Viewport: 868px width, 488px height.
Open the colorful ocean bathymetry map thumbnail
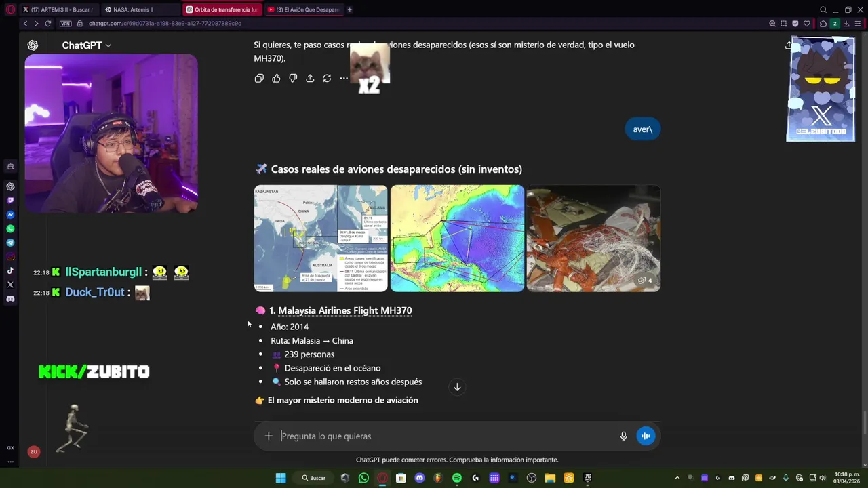pos(457,239)
